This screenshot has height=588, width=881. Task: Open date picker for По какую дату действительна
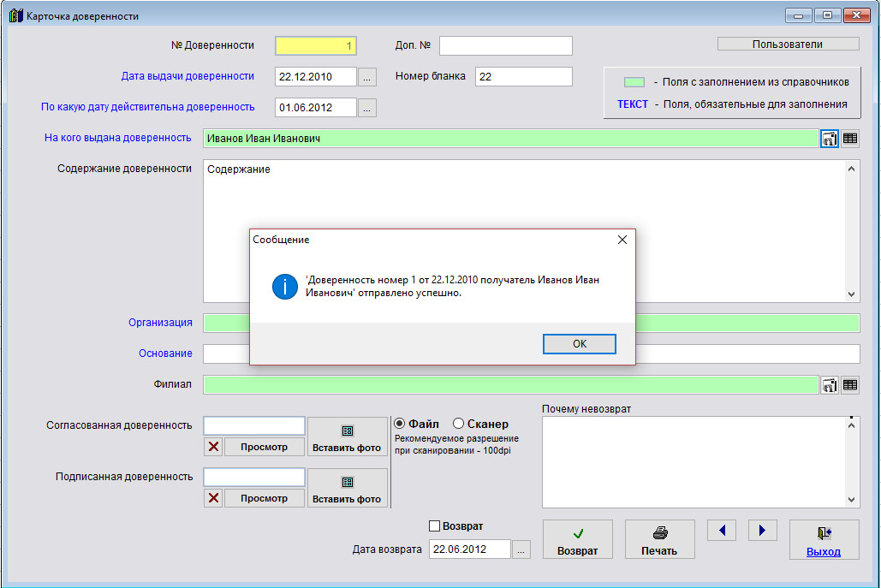367,108
